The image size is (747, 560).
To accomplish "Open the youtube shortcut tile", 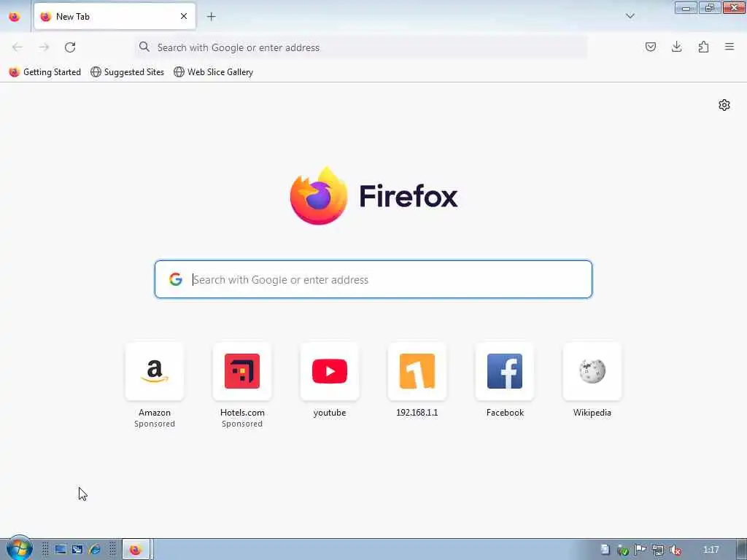I will (x=330, y=371).
